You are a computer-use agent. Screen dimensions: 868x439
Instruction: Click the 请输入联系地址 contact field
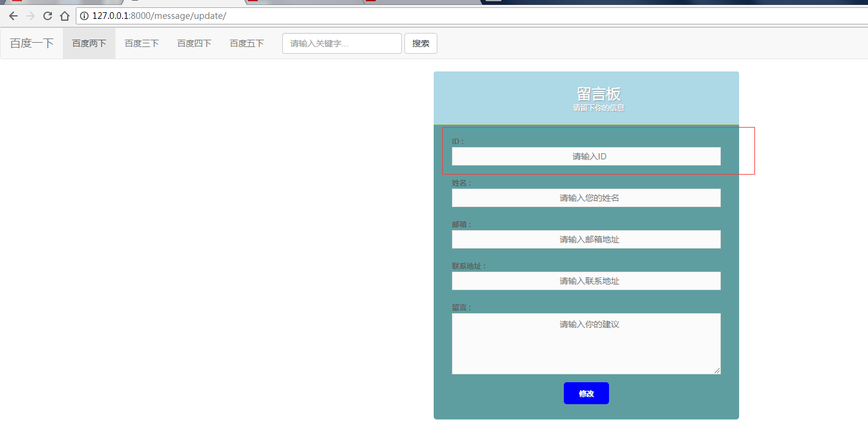point(586,281)
